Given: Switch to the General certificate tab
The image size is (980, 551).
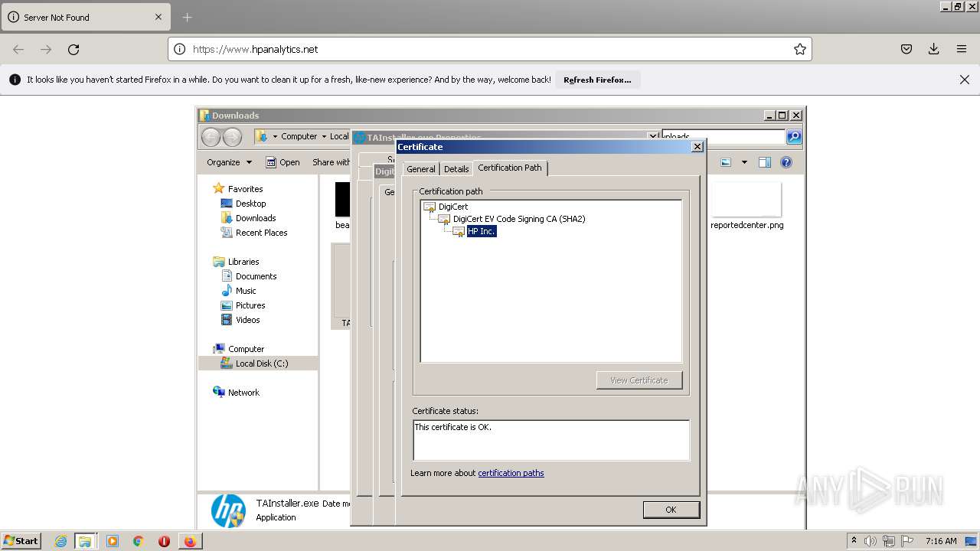Looking at the screenshot, I should tap(420, 169).
